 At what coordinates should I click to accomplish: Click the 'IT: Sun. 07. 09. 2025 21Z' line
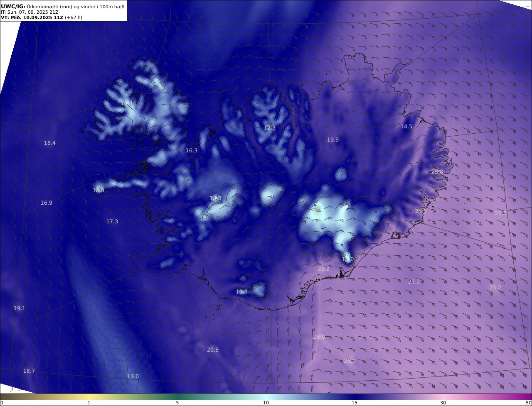click(30, 12)
